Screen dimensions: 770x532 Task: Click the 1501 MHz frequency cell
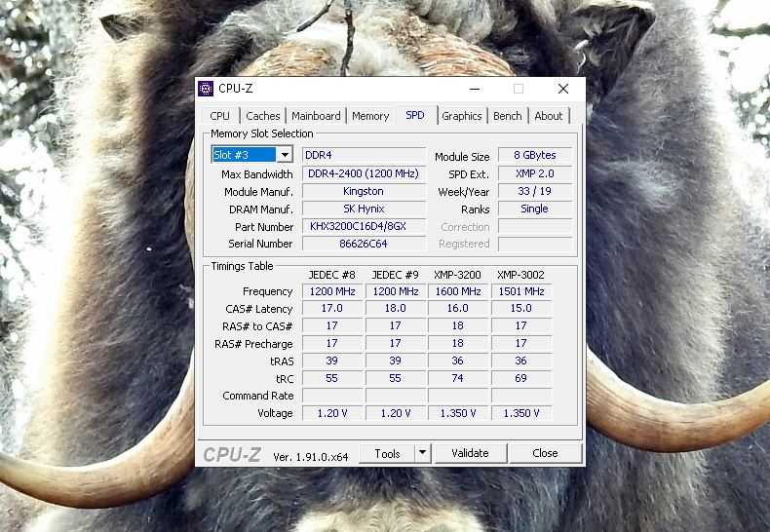pos(521,291)
